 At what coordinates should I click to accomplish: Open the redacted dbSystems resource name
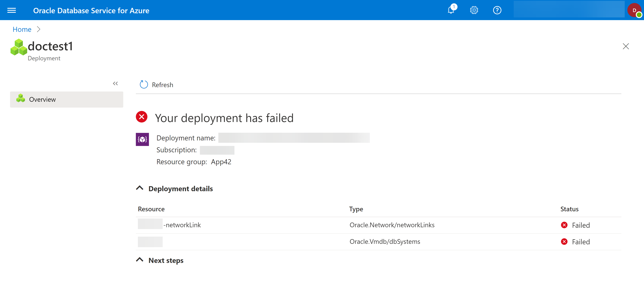point(150,242)
